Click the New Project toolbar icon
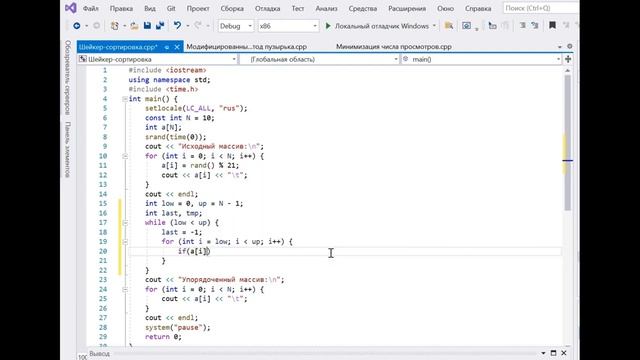 [x=114, y=26]
